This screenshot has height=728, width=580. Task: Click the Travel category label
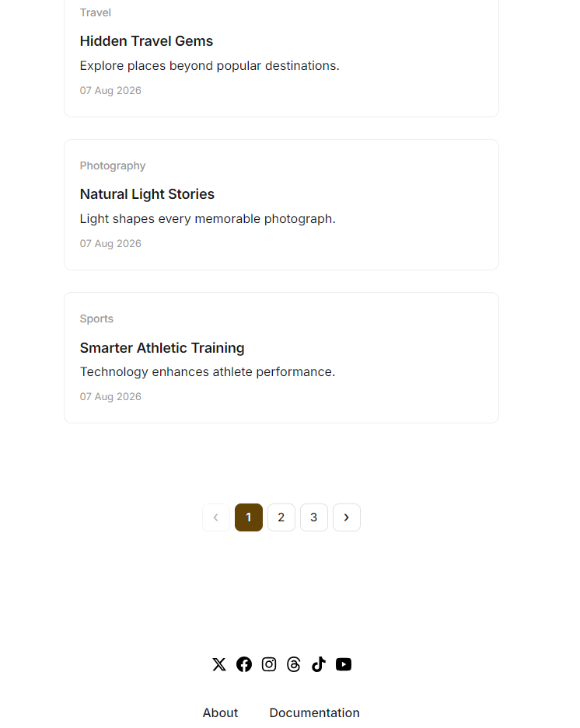pyautogui.click(x=96, y=12)
